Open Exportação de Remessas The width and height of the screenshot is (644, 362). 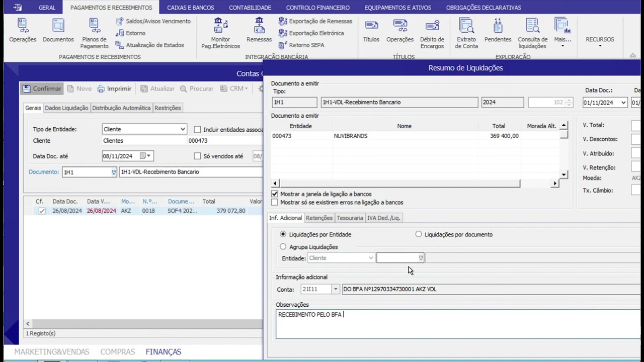click(x=315, y=21)
